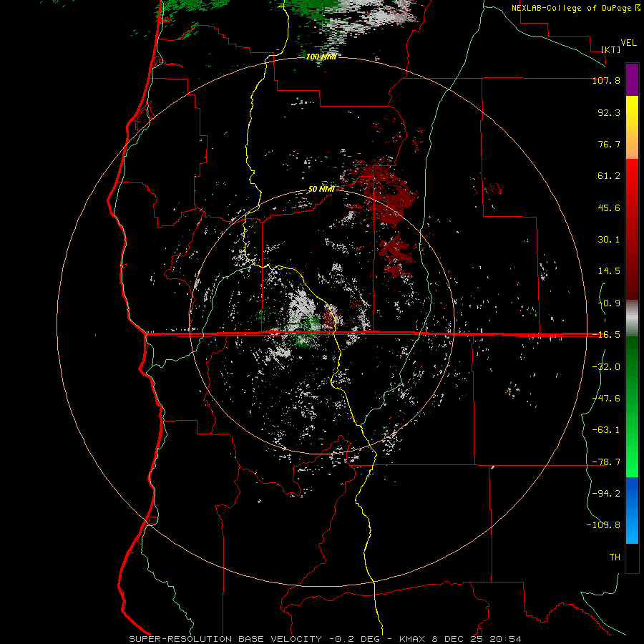Pick the yellow-orange segment of the color bar
This screenshot has height=644, width=644.
click(632, 127)
